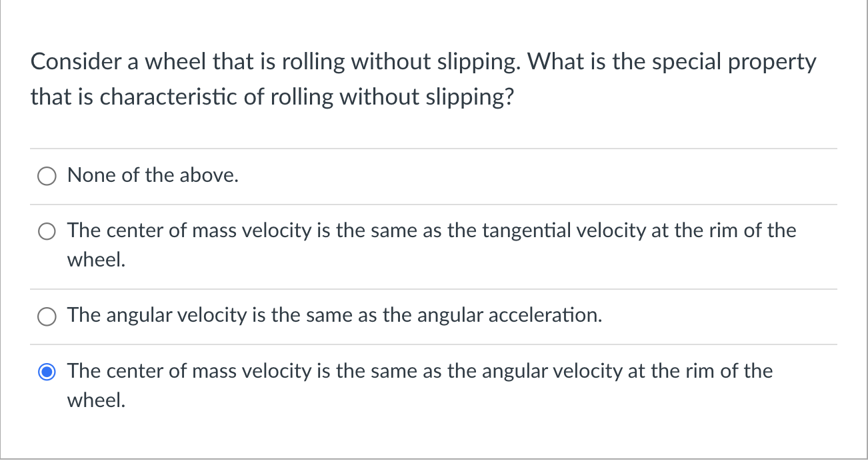Select the 'None of the above' radio button
Viewport: 868px width, 461px height.
(x=47, y=176)
